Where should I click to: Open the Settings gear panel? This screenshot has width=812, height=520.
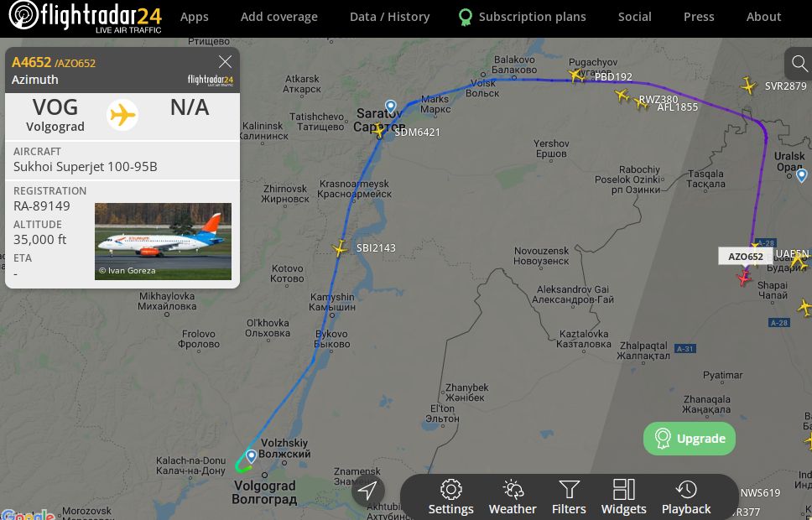(x=450, y=497)
